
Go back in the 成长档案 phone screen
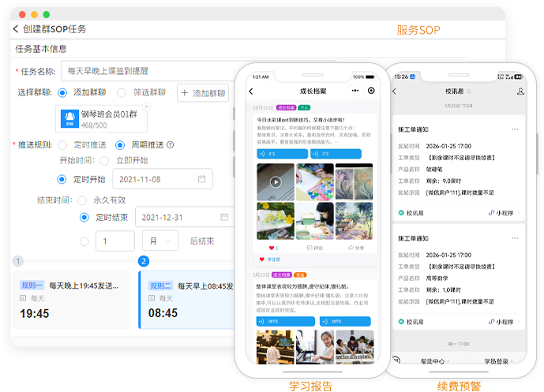[x=251, y=91]
